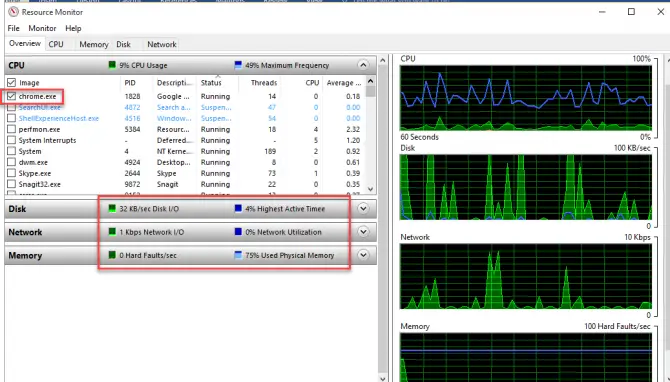This screenshot has height=382, width=670.
Task: Switch to the CPU tab
Action: click(56, 44)
